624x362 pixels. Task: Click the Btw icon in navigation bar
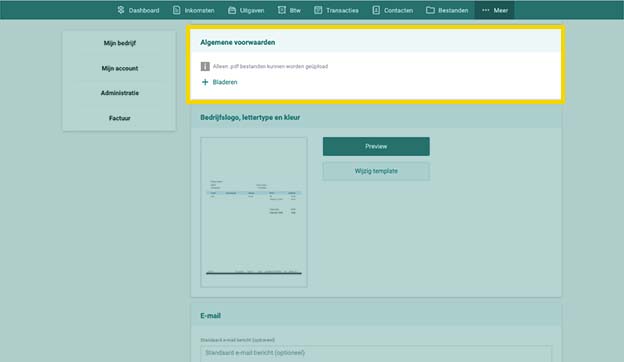(282, 10)
